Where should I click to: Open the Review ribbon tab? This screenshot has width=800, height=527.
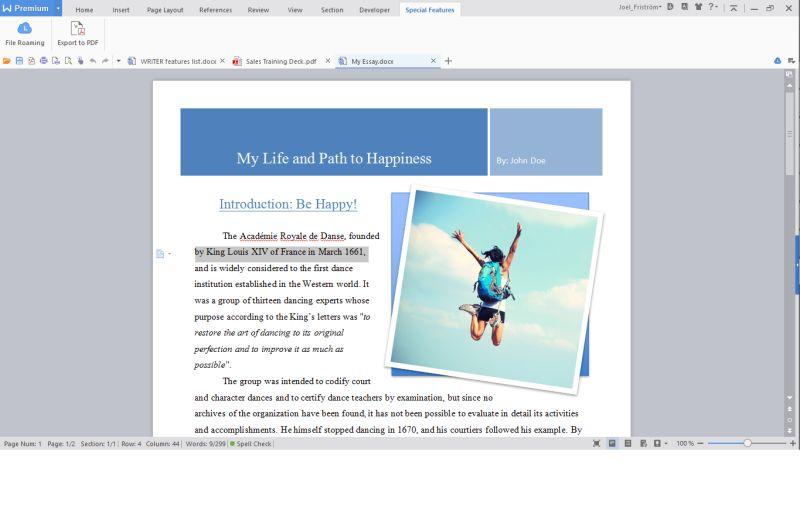[x=258, y=10]
